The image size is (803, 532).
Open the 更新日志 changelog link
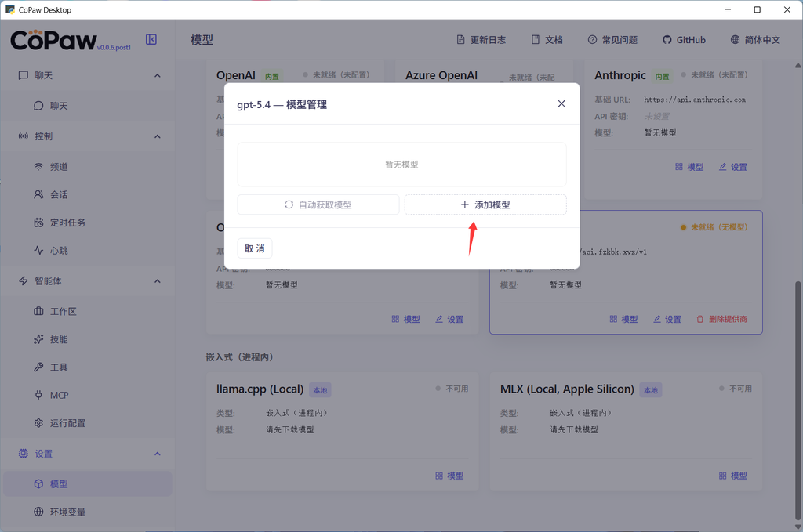(x=481, y=40)
